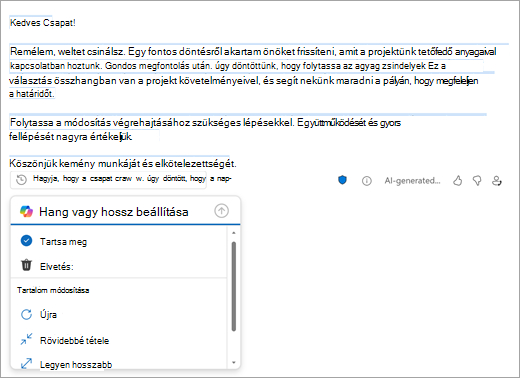Click the scrollbar up arrow in menu
This screenshot has height=378, width=520.
click(x=234, y=233)
